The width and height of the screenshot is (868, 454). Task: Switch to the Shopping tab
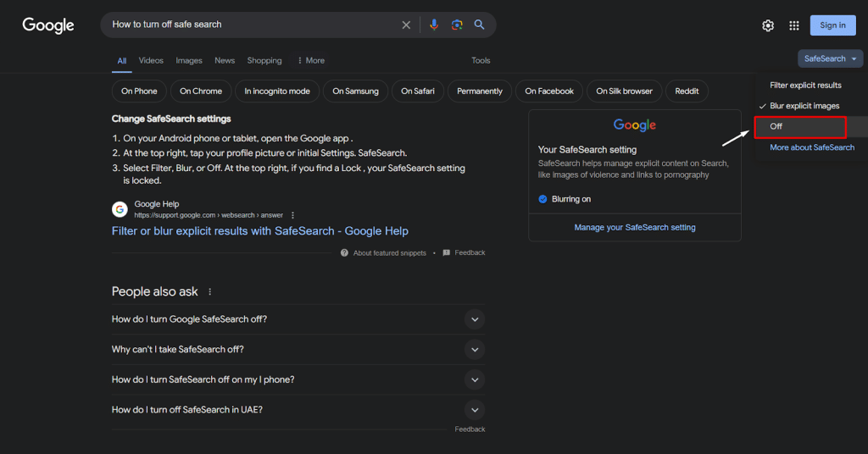click(x=264, y=60)
